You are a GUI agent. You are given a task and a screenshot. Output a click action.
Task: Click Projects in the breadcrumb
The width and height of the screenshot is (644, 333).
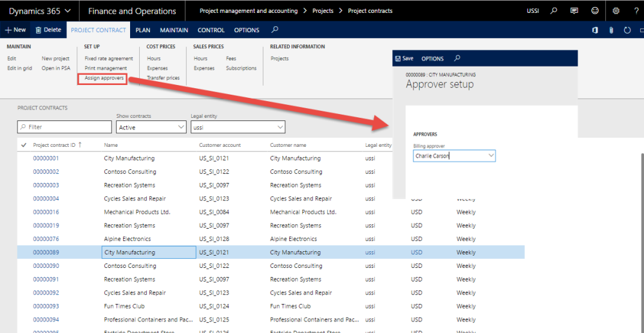[x=323, y=11]
